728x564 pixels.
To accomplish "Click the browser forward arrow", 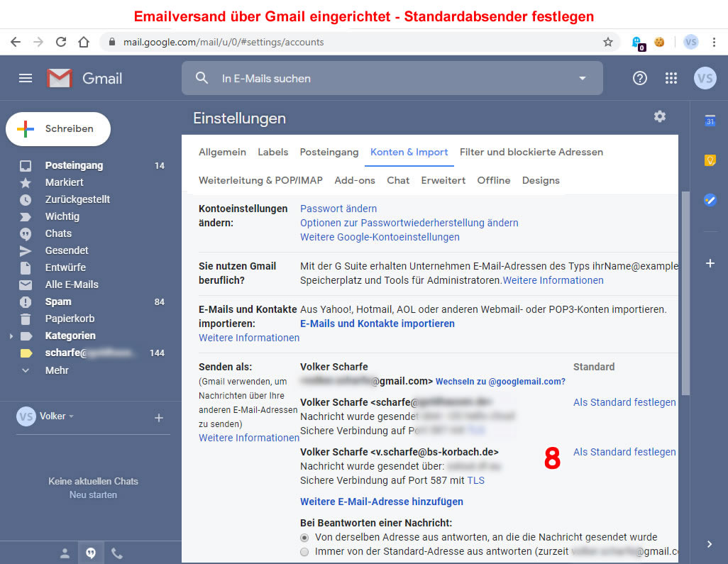I will coord(38,43).
